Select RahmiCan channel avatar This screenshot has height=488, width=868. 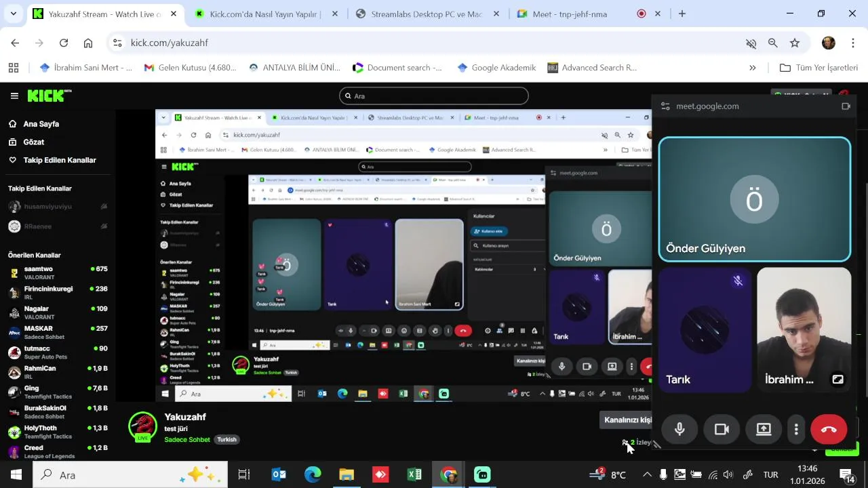[x=14, y=372]
